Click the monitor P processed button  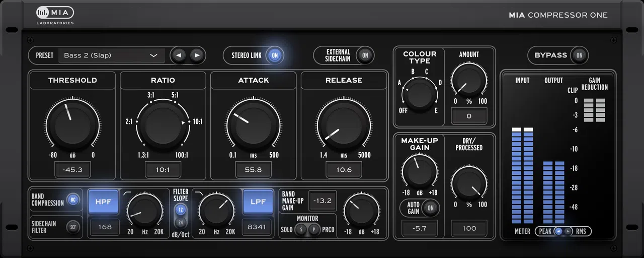[314, 229]
